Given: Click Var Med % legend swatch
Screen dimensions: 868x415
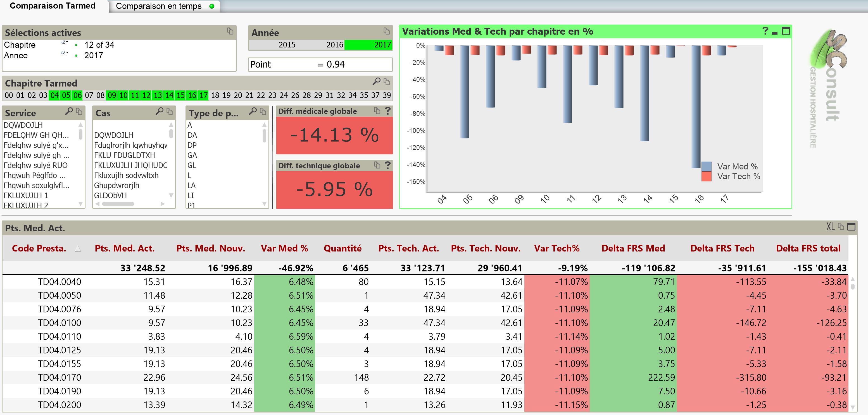Looking at the screenshot, I should click(x=706, y=166).
